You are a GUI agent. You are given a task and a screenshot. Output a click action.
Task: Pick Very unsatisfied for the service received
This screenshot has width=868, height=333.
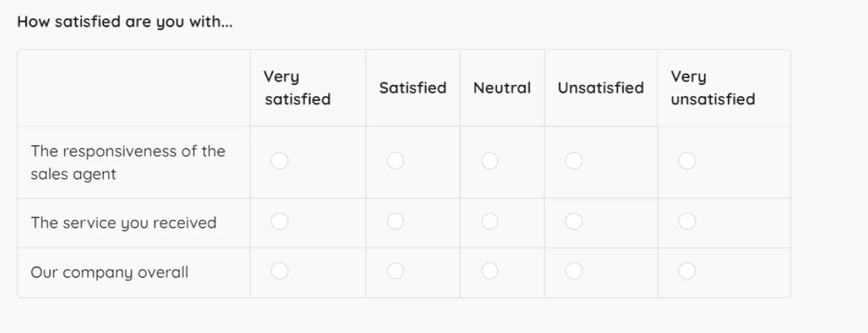coord(686,221)
